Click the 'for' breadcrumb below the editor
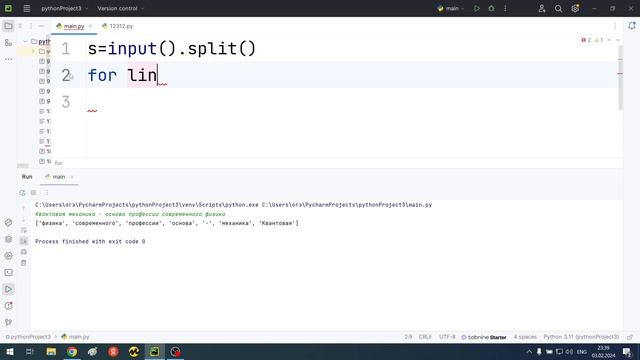 [x=58, y=163]
